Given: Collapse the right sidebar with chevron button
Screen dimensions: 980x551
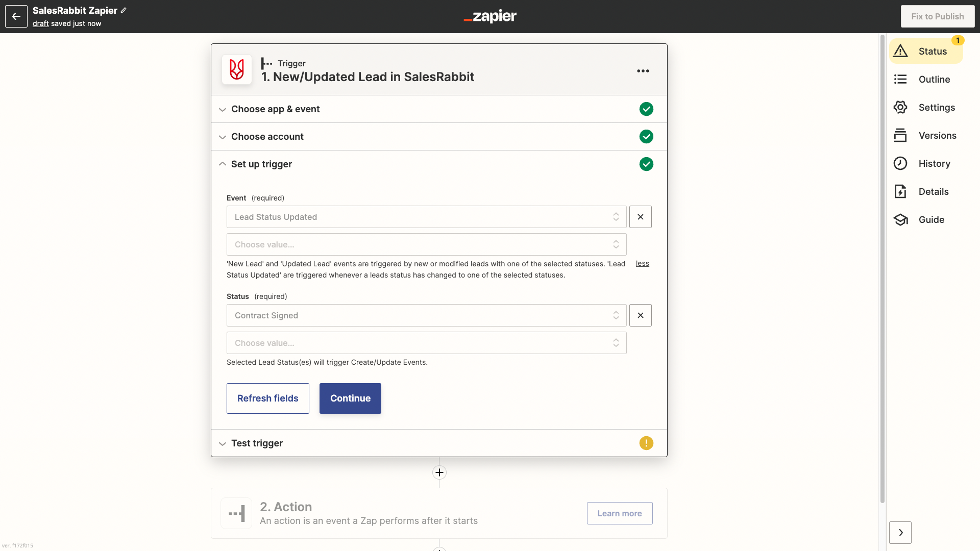Looking at the screenshot, I should (x=900, y=533).
